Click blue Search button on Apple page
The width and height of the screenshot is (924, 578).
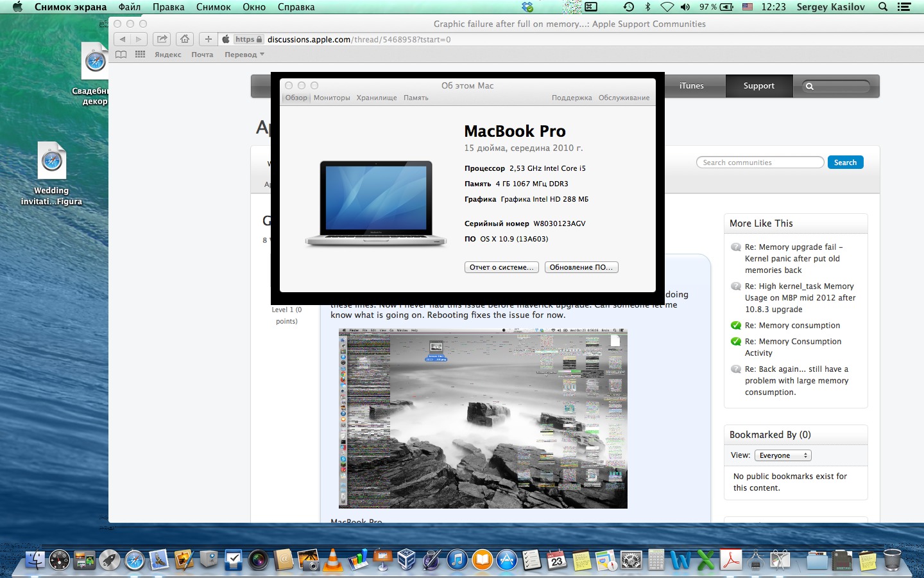(845, 162)
